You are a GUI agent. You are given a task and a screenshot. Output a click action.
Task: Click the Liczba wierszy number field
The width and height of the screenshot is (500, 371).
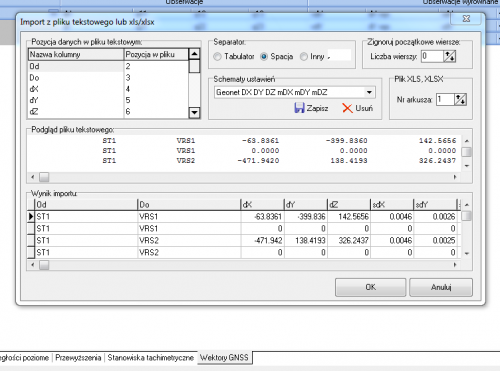pos(432,56)
